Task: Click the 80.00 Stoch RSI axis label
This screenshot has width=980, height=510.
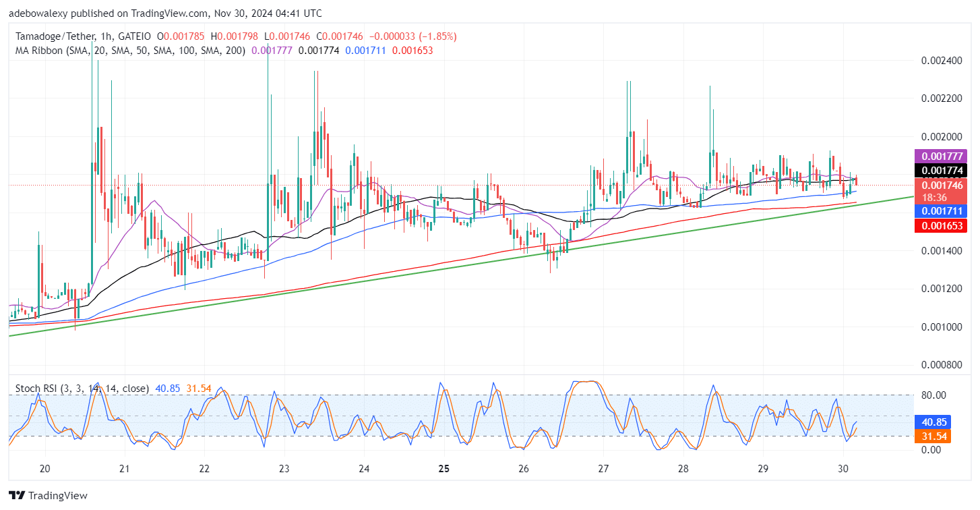Action: (x=933, y=395)
